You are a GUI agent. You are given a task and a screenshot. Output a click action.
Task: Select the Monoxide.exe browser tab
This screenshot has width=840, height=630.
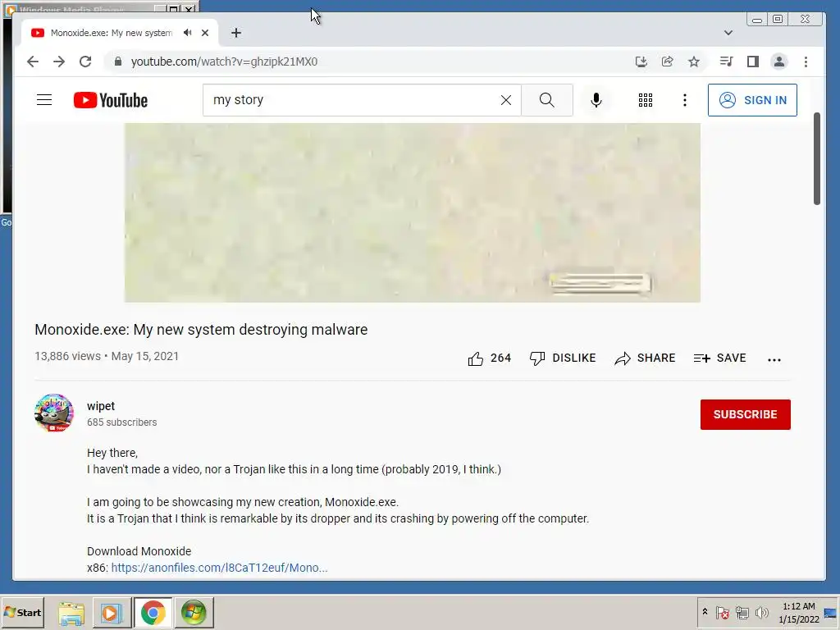120,33
